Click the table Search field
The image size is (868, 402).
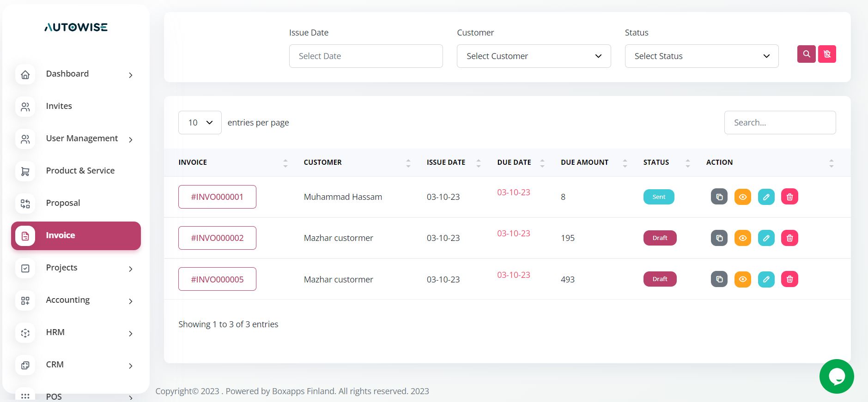pos(780,122)
